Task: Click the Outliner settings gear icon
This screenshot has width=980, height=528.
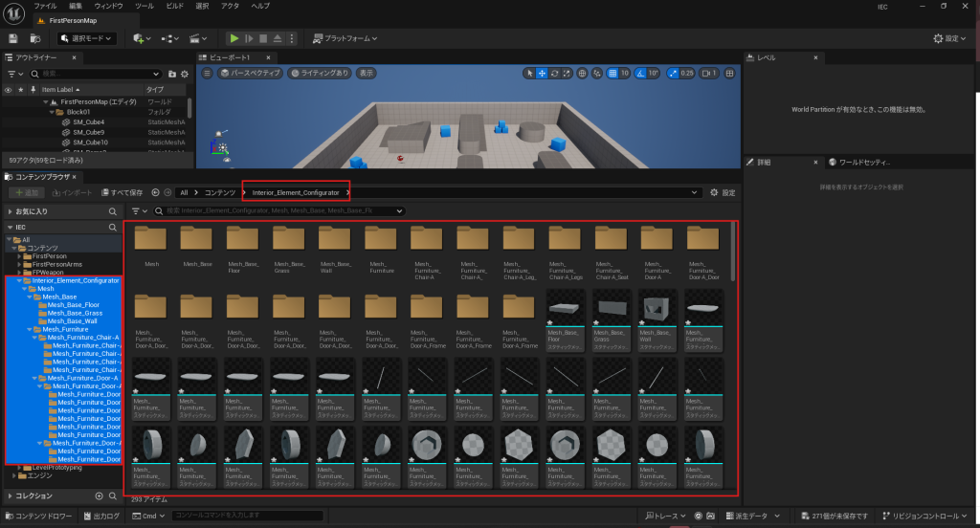Action: pos(184,74)
